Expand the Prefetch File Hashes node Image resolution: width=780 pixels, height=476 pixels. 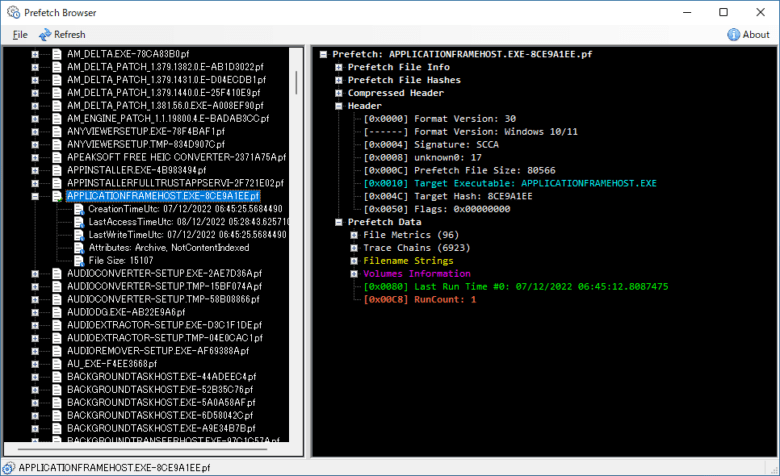(x=339, y=80)
